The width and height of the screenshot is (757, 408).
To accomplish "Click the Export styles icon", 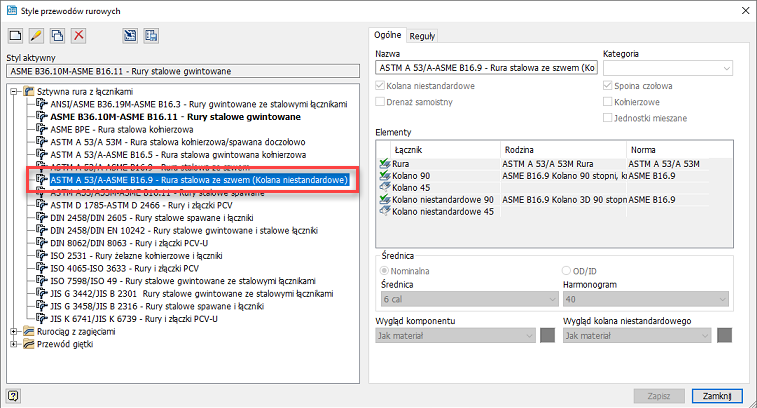I will pyautogui.click(x=151, y=35).
